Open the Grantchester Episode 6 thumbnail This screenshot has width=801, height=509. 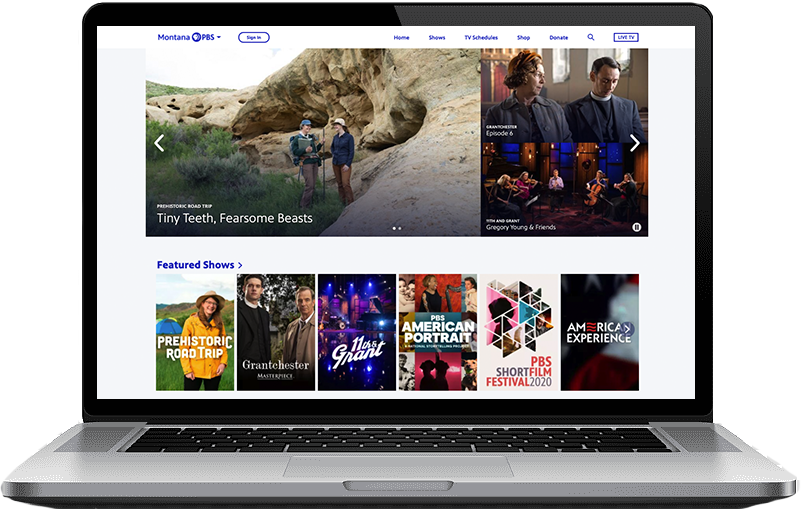coord(564,95)
